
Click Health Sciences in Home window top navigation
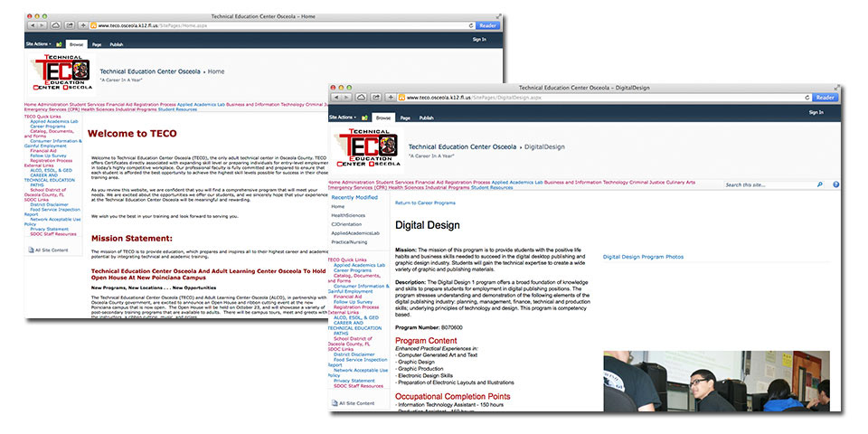pyautogui.click(x=98, y=109)
